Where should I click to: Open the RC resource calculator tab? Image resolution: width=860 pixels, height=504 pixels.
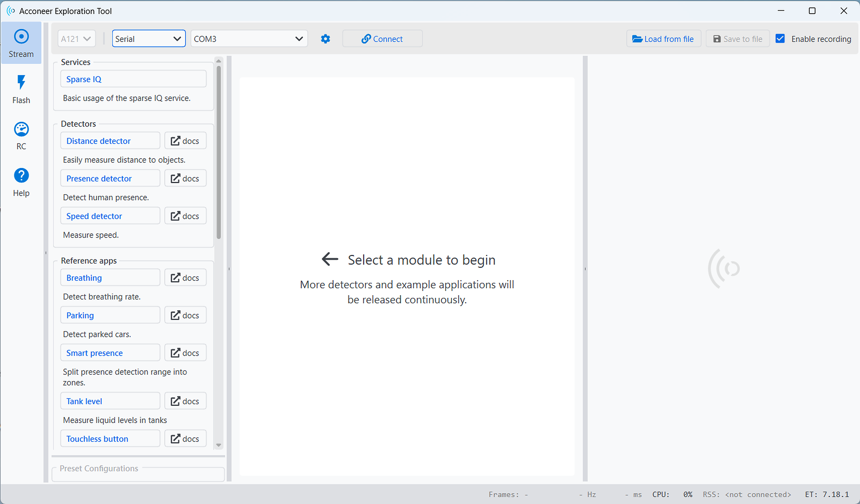(21, 136)
